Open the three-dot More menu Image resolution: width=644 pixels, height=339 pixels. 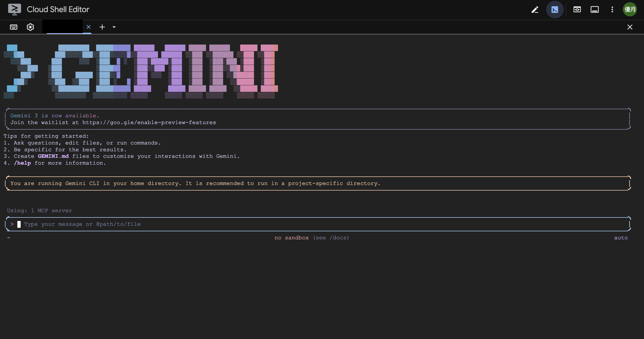point(612,10)
